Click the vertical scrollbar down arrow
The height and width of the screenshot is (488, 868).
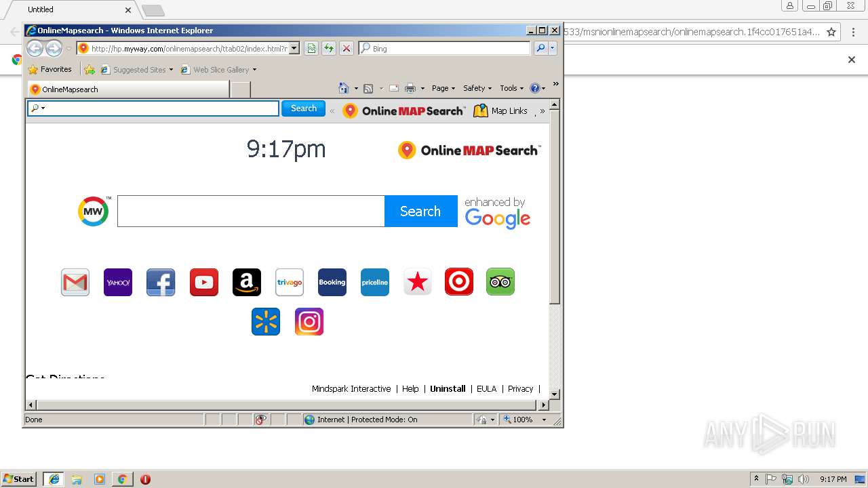(555, 394)
